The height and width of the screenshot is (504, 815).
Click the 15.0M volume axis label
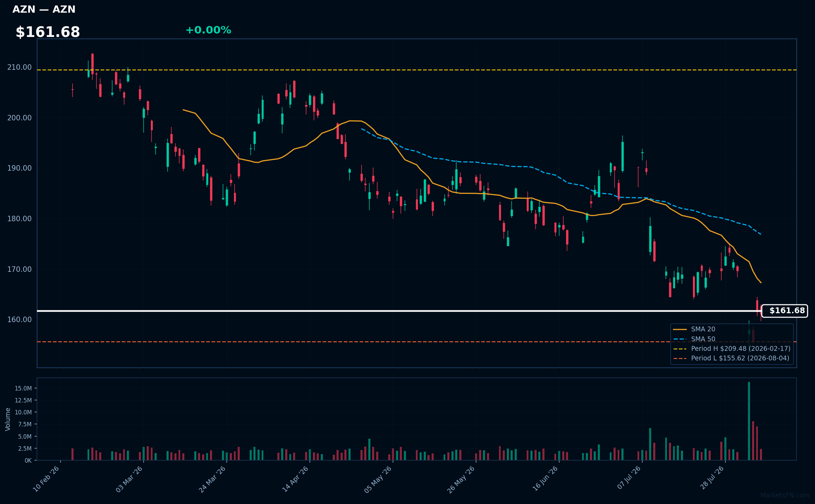[23, 388]
